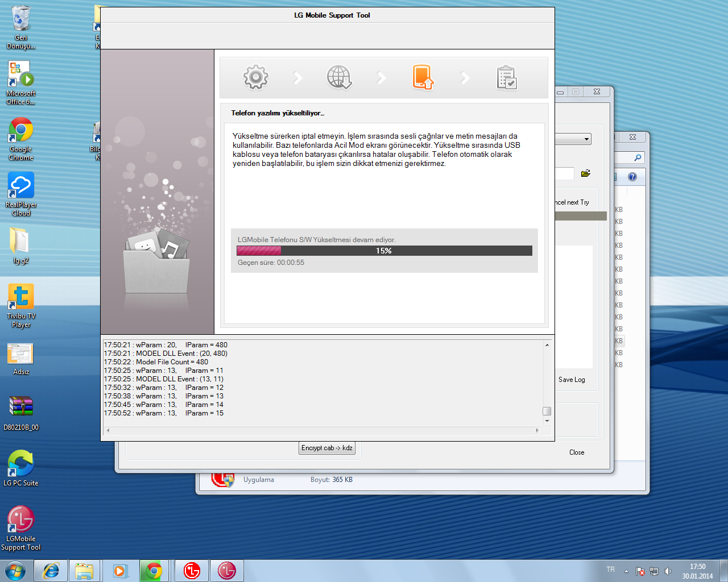This screenshot has height=582, width=728.
Task: Click the log horizontal scroll left arrow
Action: (x=108, y=430)
